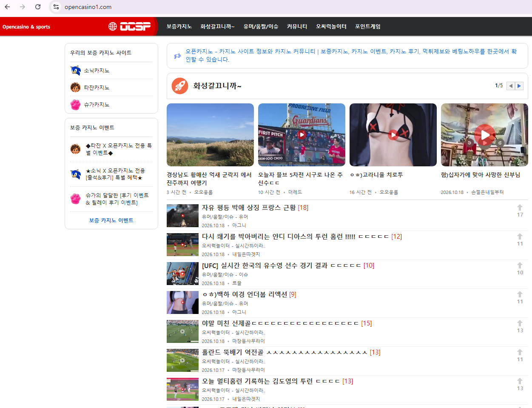Image resolution: width=532 pixels, height=408 pixels.
Task: Click the Sonic icon next to 소닉카지노
Action: [x=76, y=71]
